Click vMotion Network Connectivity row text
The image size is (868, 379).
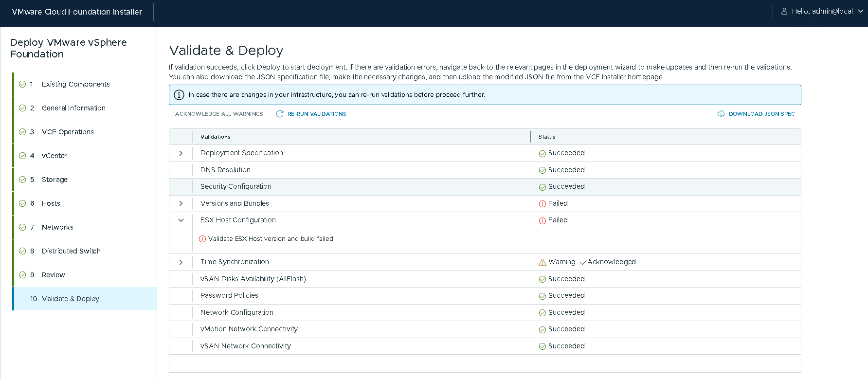pyautogui.click(x=249, y=329)
